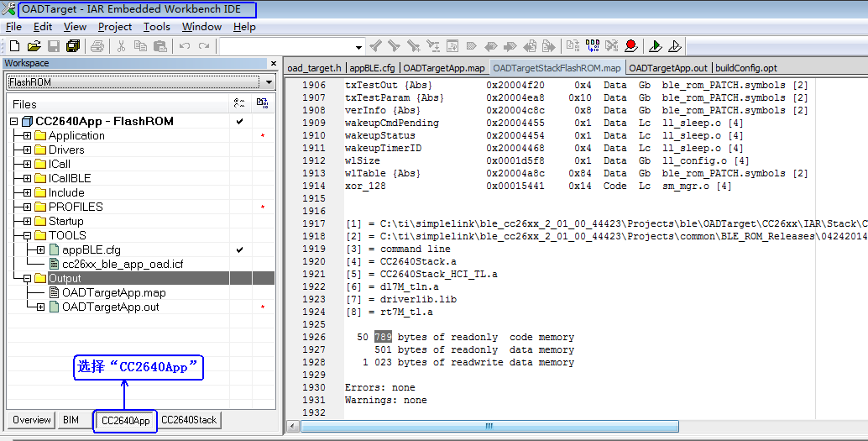
Task: Click the Find toolbar icon
Action: point(414,46)
